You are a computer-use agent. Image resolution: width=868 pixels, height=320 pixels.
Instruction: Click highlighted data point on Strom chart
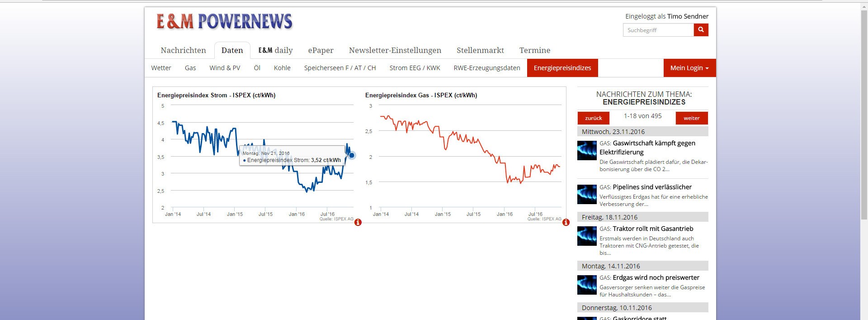[352, 155]
